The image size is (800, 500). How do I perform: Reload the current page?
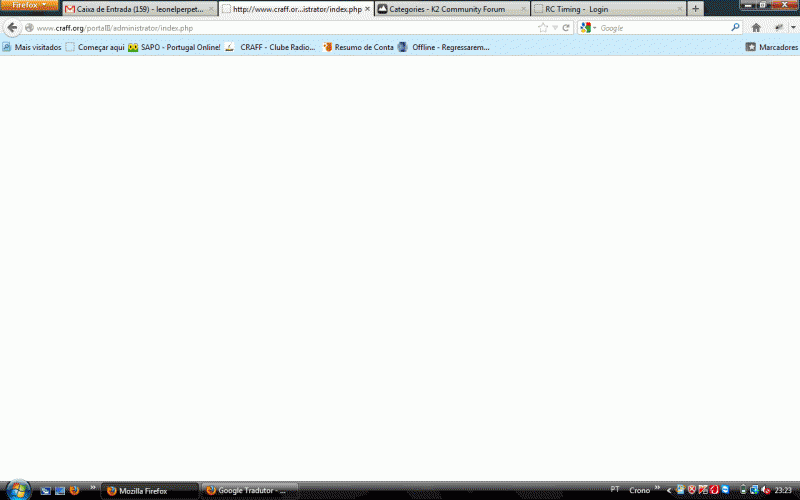pyautogui.click(x=566, y=28)
